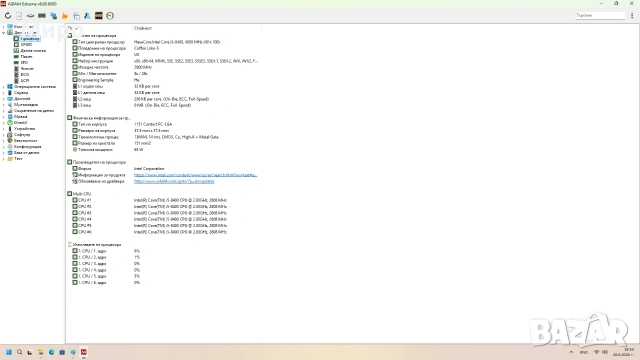
Task: Select Памет in the tree
Action: [27, 57]
